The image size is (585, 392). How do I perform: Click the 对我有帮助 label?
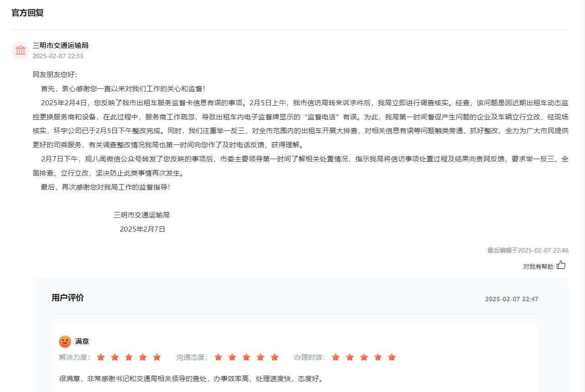coord(538,267)
